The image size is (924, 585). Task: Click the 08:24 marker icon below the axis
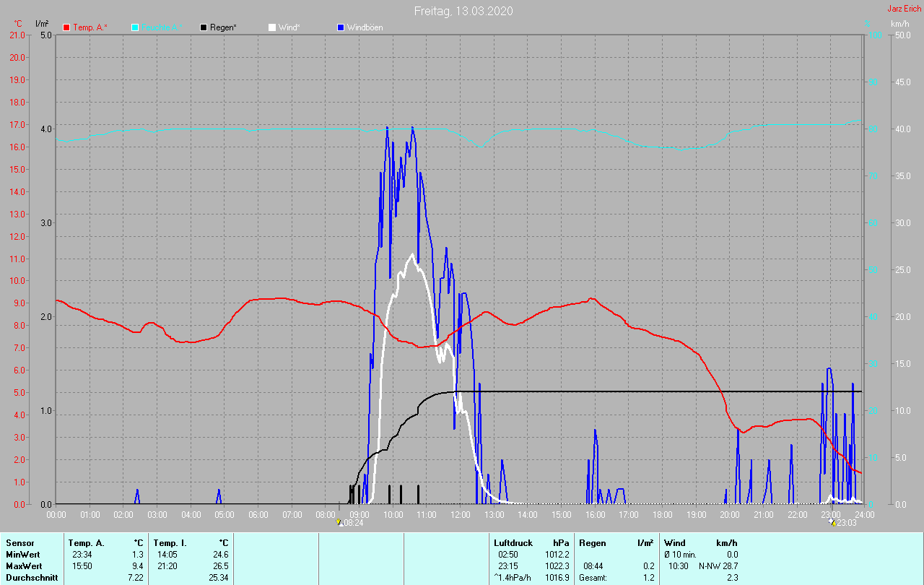[340, 522]
